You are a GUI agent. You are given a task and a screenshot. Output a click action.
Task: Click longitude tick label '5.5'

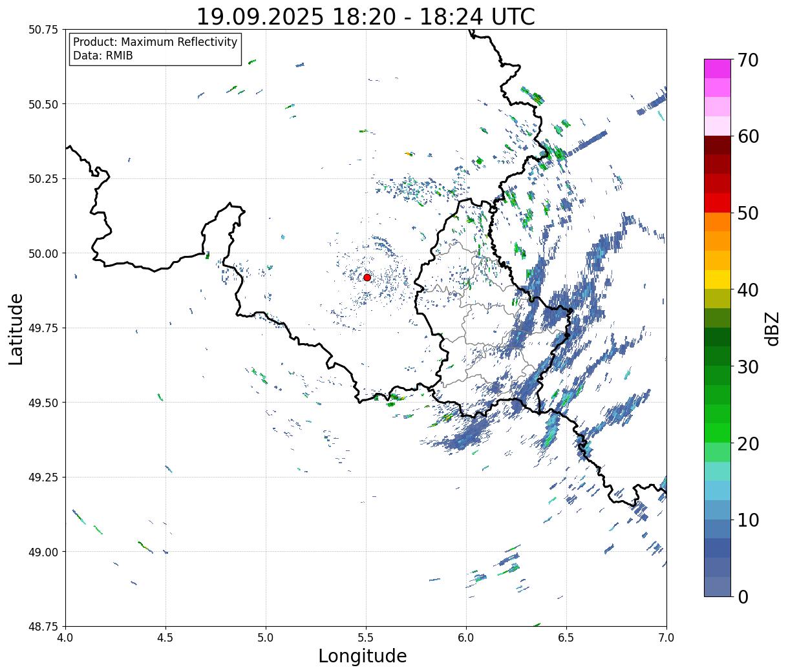point(366,637)
